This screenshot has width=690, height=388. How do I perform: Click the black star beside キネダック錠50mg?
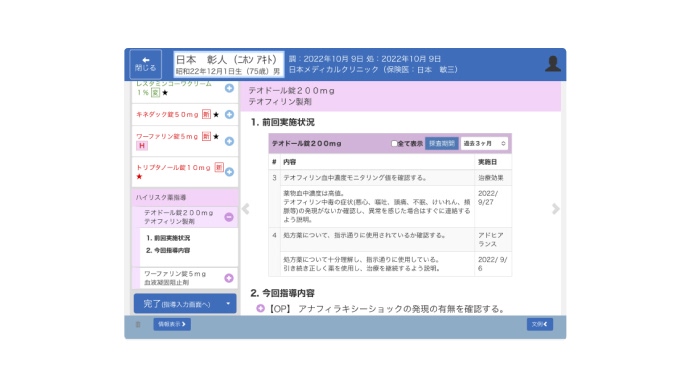[x=216, y=114]
